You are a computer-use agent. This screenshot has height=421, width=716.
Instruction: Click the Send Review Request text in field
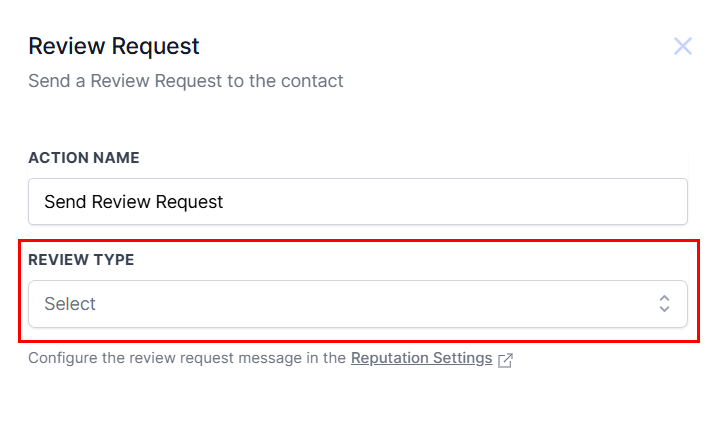pos(133,202)
